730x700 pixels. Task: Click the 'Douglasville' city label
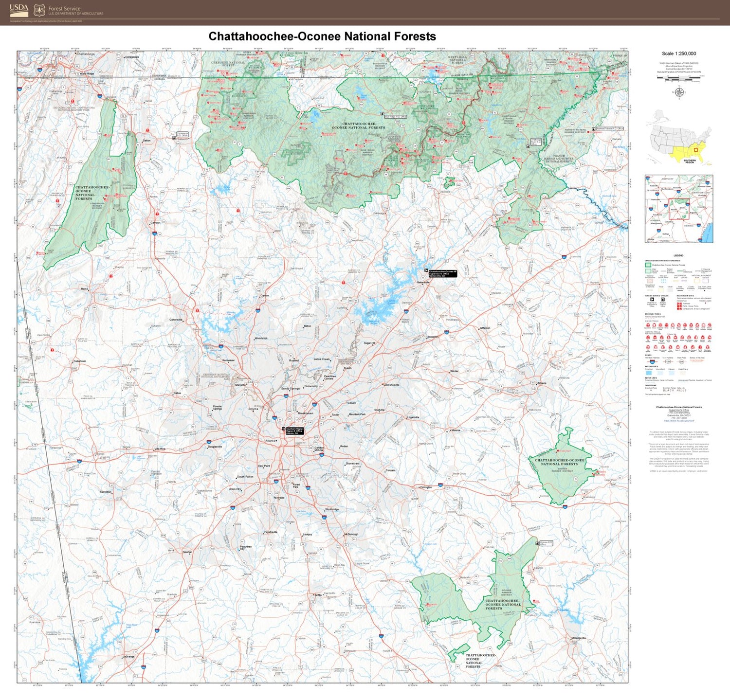pyautogui.click(x=215, y=447)
